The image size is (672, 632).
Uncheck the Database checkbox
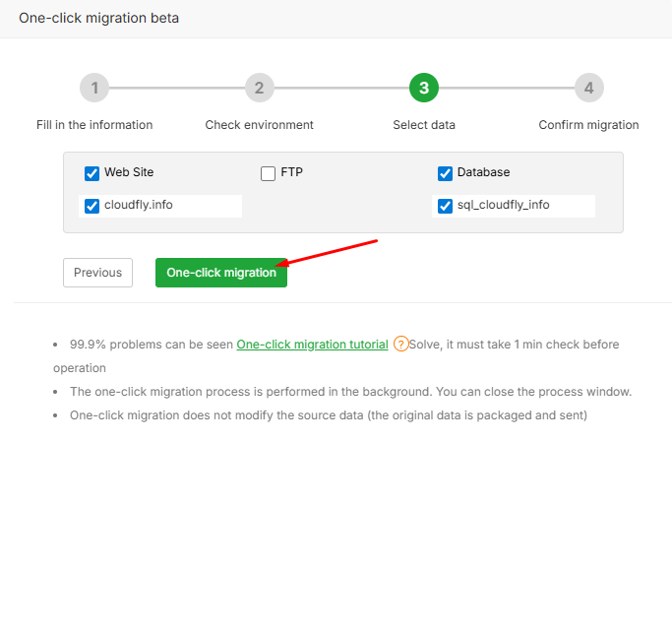[445, 173]
